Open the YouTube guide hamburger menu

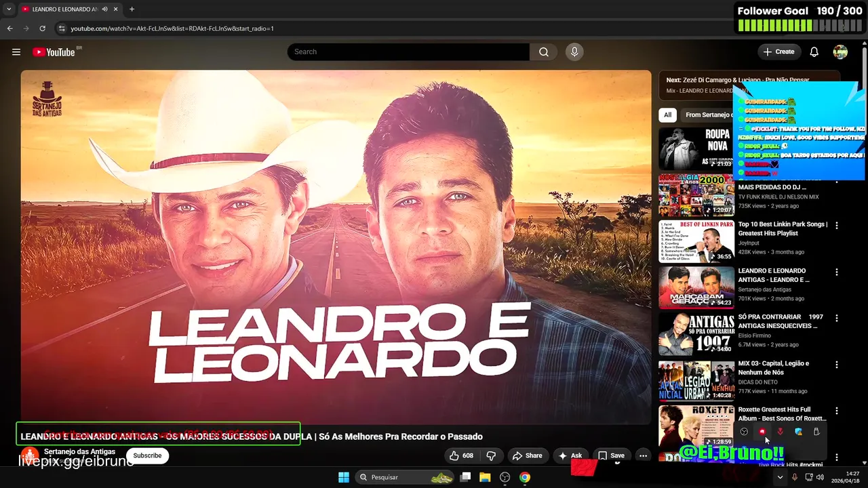tap(16, 52)
